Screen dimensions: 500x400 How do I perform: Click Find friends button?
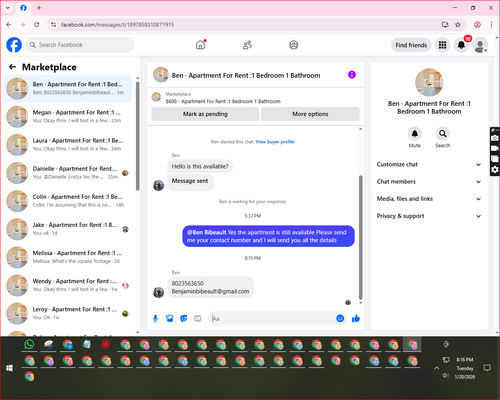click(411, 45)
